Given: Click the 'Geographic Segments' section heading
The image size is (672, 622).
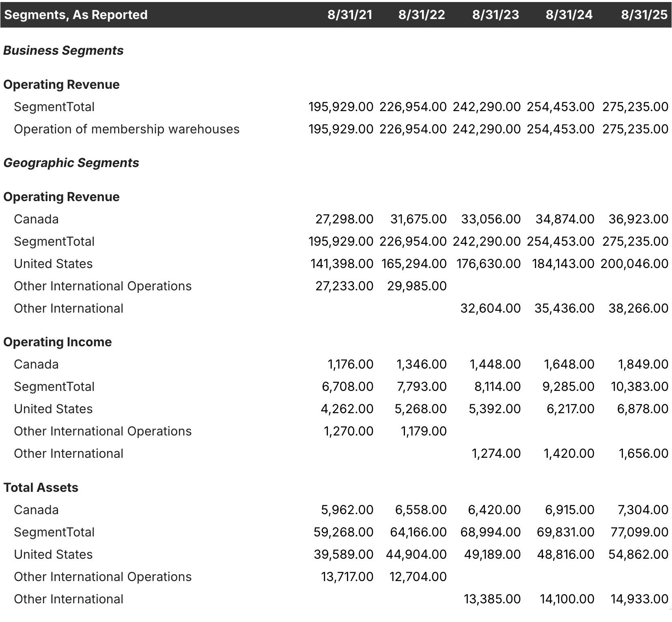Looking at the screenshot, I should tap(71, 163).
